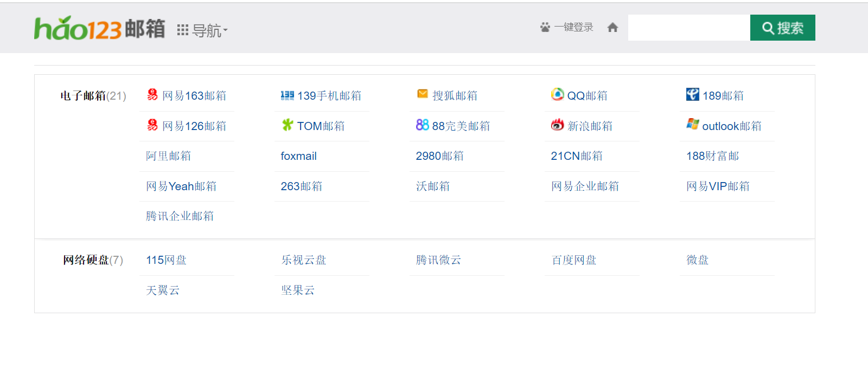Click the grid icon beside 导航
The height and width of the screenshot is (369, 868).
[x=183, y=30]
